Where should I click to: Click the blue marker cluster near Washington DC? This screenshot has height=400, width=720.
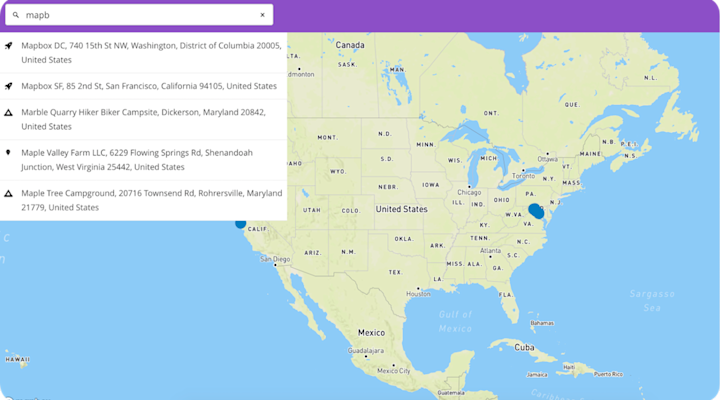pyautogui.click(x=536, y=211)
